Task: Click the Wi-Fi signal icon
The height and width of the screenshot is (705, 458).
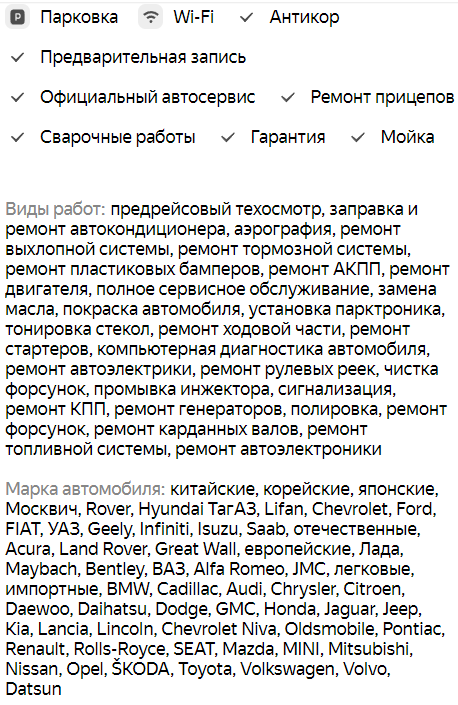Action: click(x=151, y=18)
